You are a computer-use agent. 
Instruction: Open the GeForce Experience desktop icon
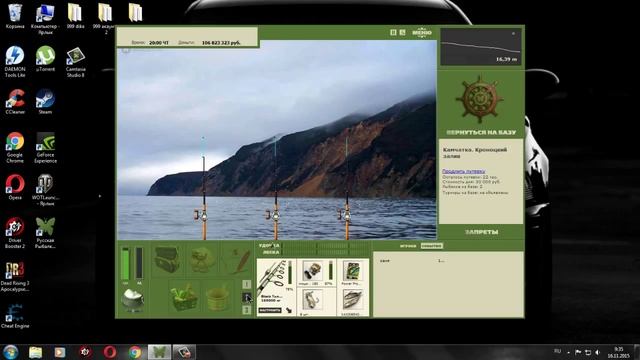(45, 147)
